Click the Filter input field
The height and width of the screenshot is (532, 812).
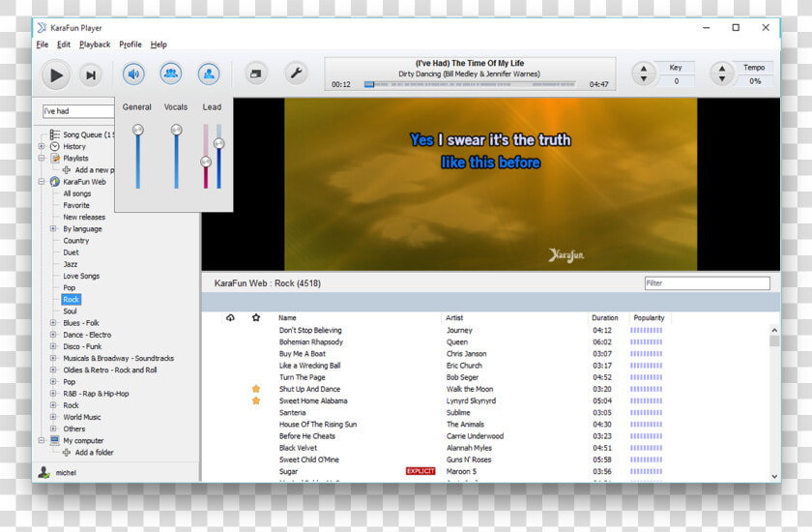click(707, 282)
